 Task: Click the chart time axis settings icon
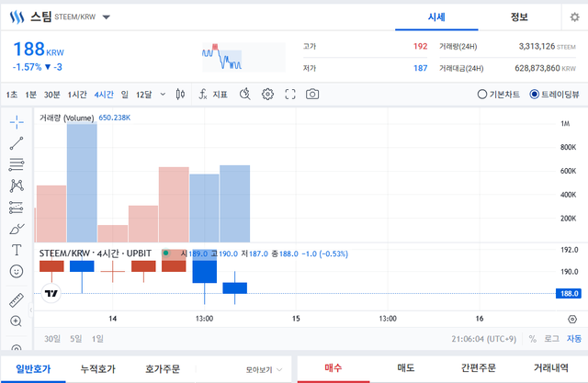pos(572,319)
